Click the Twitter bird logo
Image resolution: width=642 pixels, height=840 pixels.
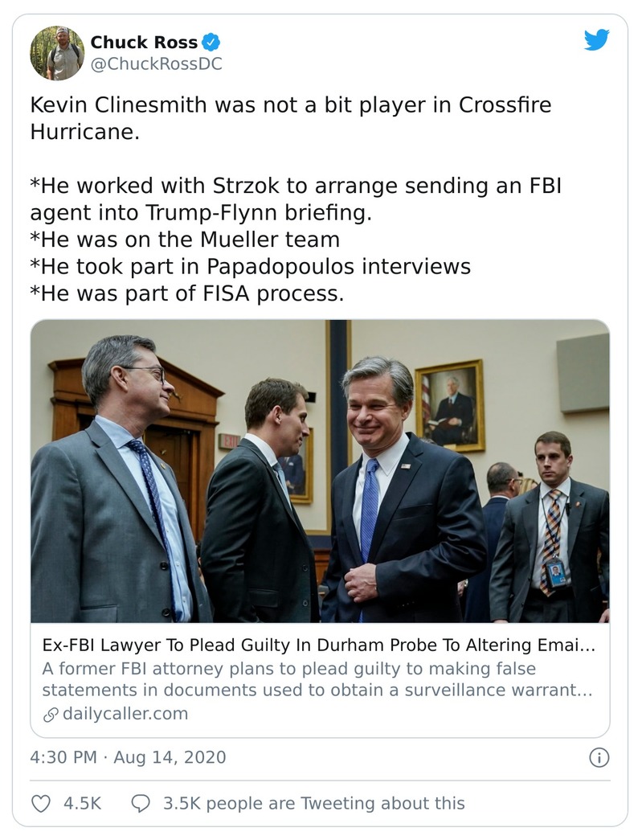(x=596, y=39)
